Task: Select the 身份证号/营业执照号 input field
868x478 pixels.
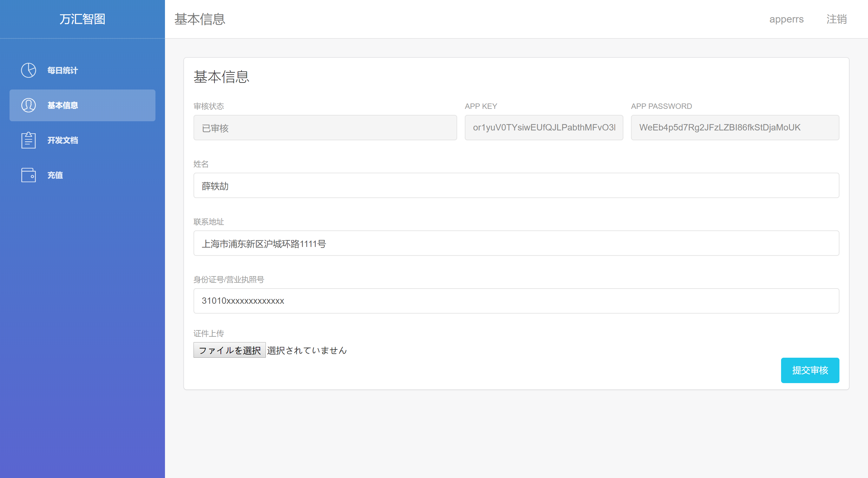Action: click(516, 301)
